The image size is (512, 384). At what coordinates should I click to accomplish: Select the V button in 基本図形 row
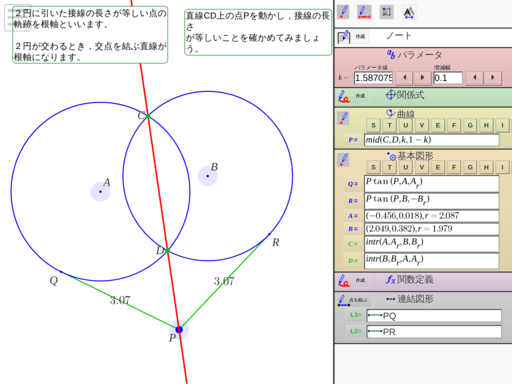[x=422, y=167]
